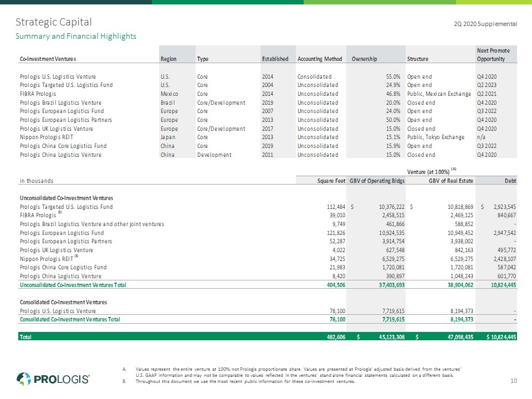Click the 'Structure' column header
The width and height of the screenshot is (532, 399).
418,59
